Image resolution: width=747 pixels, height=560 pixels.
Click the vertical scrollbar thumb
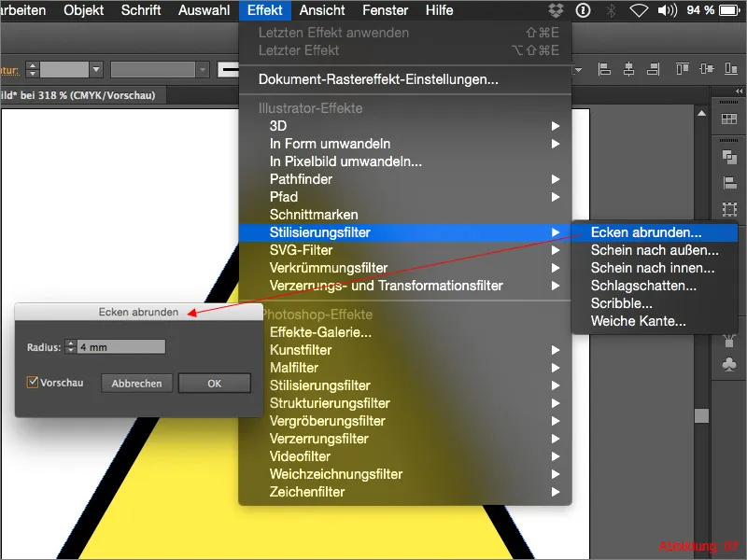[701, 415]
